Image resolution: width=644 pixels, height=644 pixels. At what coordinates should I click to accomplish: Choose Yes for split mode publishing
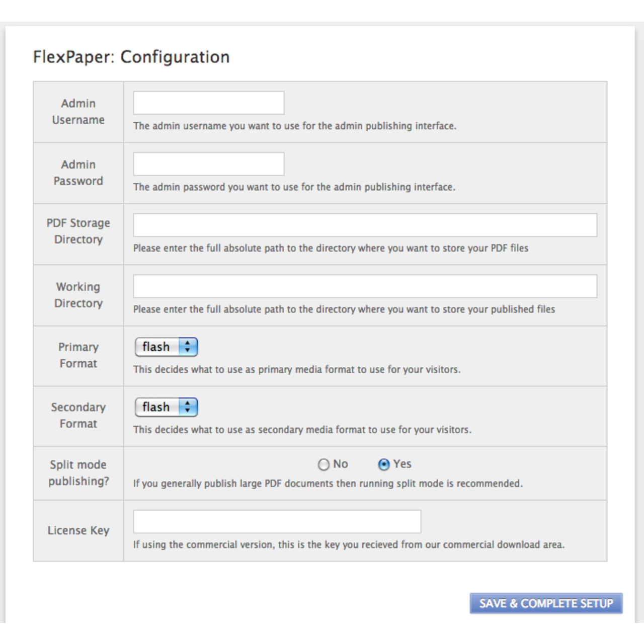point(384,464)
